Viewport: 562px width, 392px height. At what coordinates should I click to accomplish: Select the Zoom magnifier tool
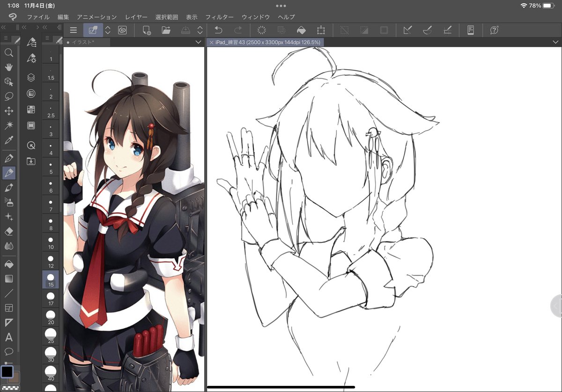8,53
